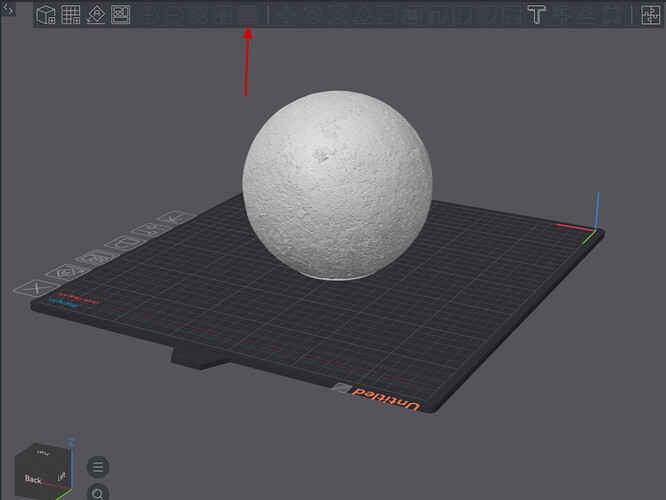This screenshot has width=666, height=500.
Task: Auto orient objects on this plate only
Action: tap(68, 272)
